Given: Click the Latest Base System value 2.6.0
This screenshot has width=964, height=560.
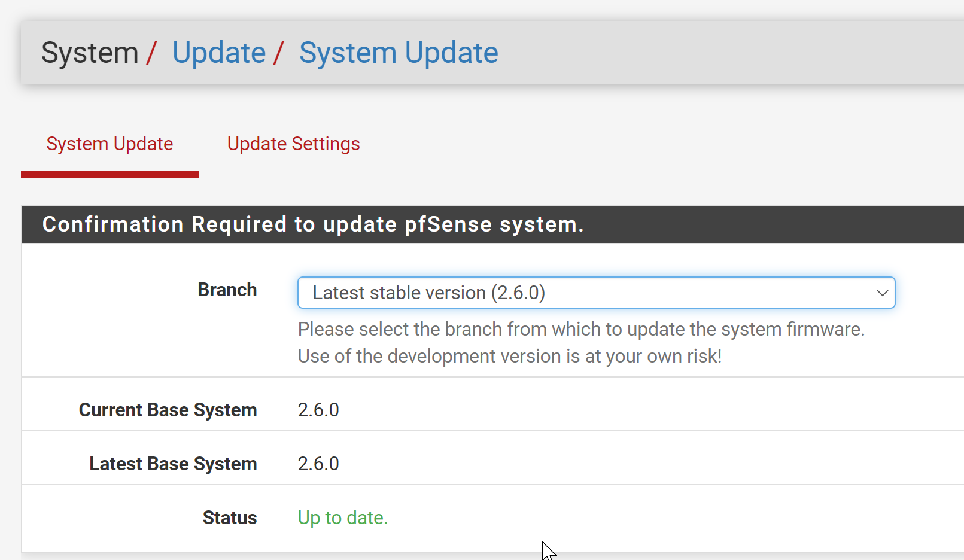Looking at the screenshot, I should click(x=318, y=464).
